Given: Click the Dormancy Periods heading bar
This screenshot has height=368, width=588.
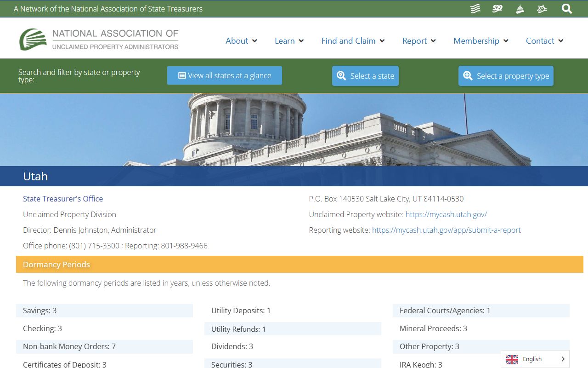Looking at the screenshot, I should click(300, 264).
